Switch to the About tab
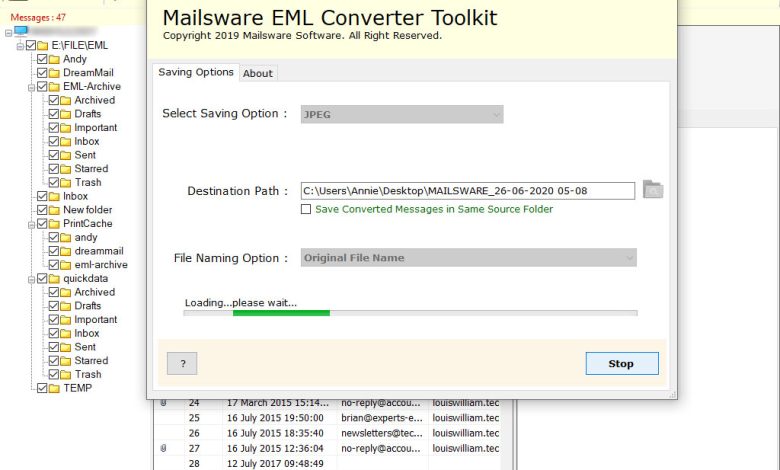Image resolution: width=780 pixels, height=470 pixels. (258, 73)
